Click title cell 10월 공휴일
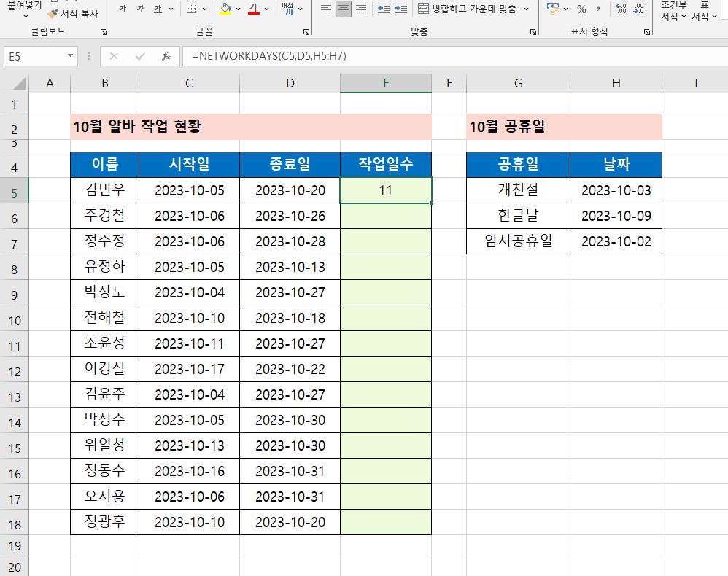The height and width of the screenshot is (576, 728). coord(564,127)
